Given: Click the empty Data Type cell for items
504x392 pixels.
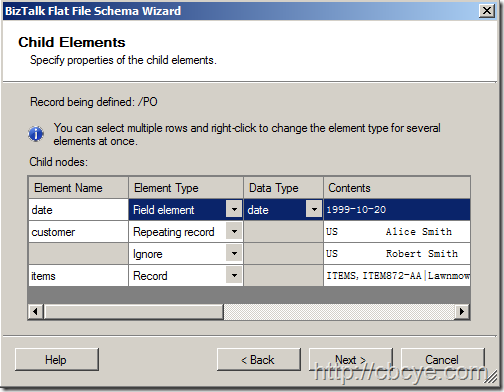Looking at the screenshot, I should tap(283, 276).
